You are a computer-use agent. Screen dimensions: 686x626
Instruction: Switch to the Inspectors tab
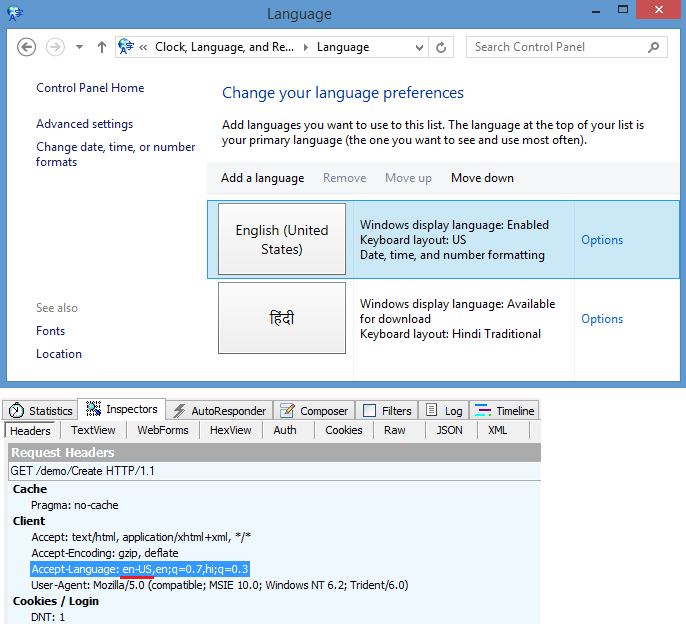pos(122,409)
